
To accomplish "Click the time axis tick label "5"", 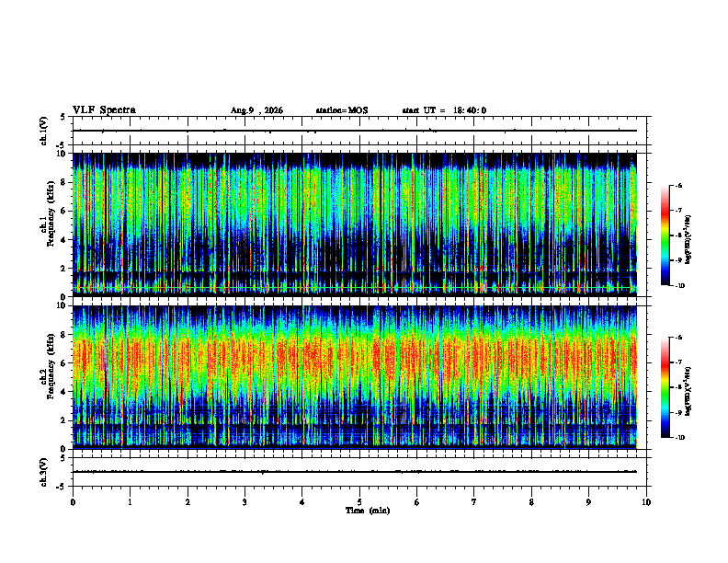I will coord(359,502).
